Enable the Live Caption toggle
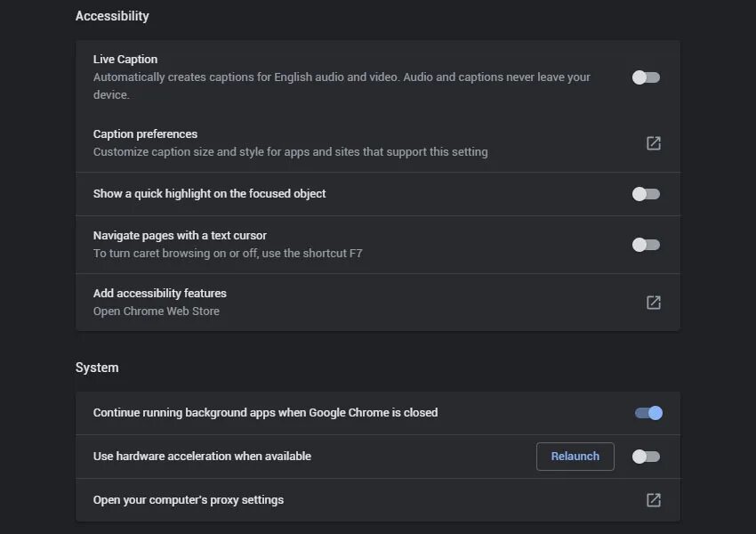Image resolution: width=756 pixels, height=534 pixels. click(646, 77)
